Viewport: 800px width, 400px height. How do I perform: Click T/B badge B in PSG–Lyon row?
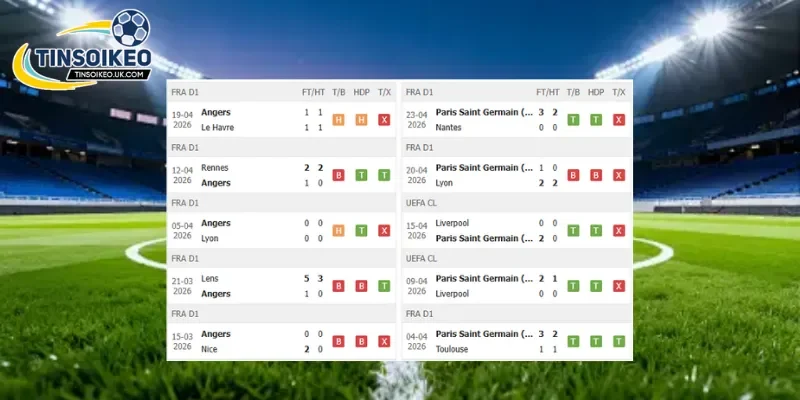[x=573, y=176]
